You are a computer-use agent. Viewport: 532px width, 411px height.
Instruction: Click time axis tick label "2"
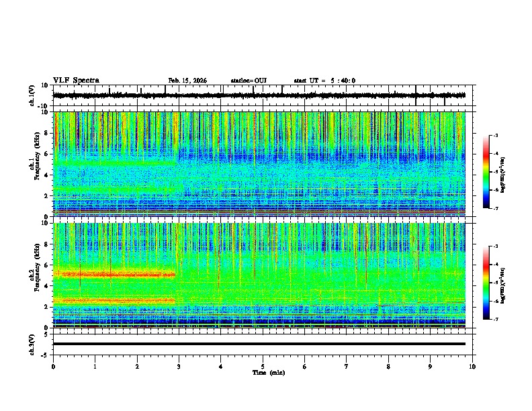coord(137,367)
